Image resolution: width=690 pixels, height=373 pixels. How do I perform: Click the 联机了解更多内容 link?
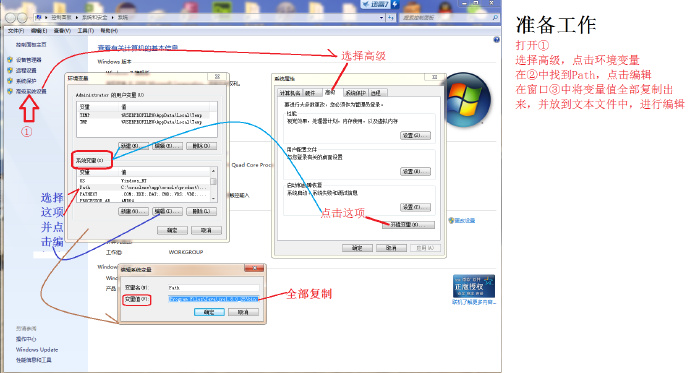(474, 302)
